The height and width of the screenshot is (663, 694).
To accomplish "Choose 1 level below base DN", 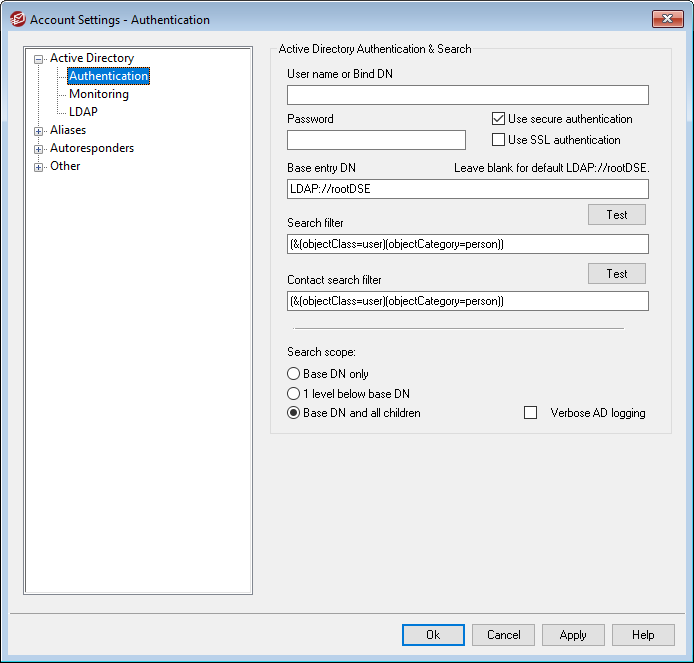I will click(294, 394).
